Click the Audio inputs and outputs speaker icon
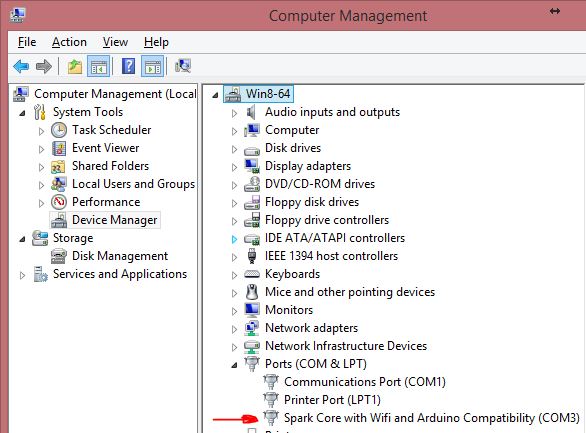 pyautogui.click(x=251, y=112)
